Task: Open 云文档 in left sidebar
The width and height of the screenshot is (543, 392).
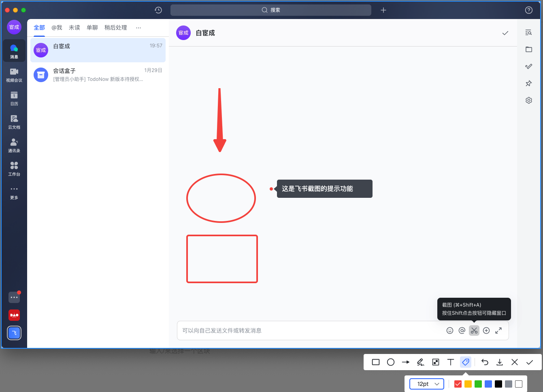Action: coord(14,121)
